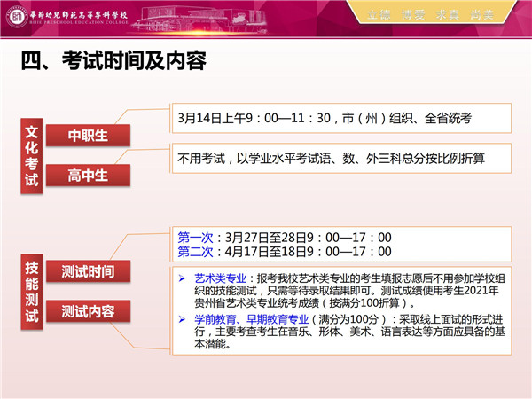Viewport: 532px width, 399px height.
Task: Click the college logo emblem in header
Action: (17, 16)
